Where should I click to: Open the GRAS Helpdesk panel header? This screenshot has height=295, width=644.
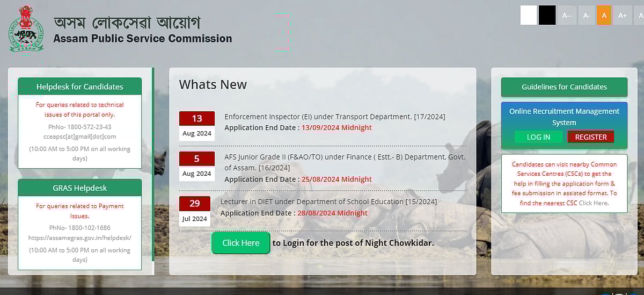pyautogui.click(x=79, y=188)
